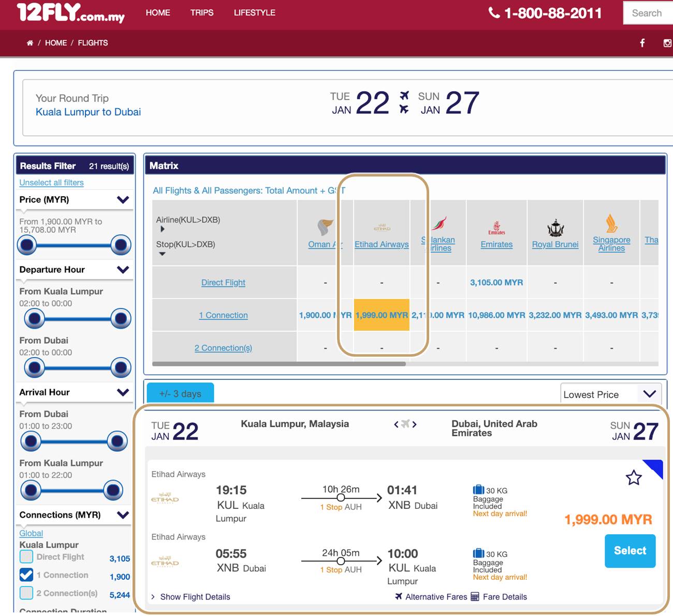The height and width of the screenshot is (616, 673).
Task: Click the Kuala Lumpur to Dubai link
Action: click(88, 112)
